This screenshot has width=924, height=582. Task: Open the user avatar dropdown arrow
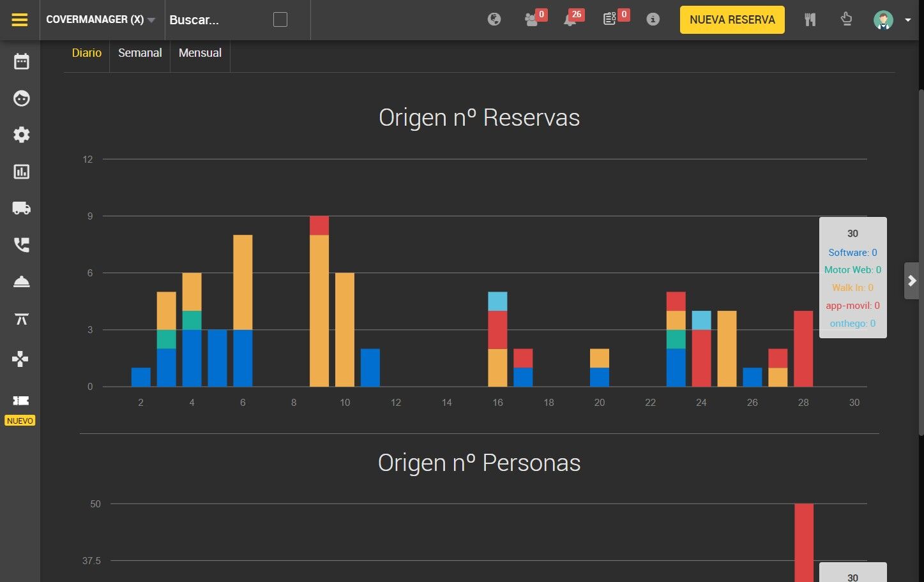tap(907, 20)
